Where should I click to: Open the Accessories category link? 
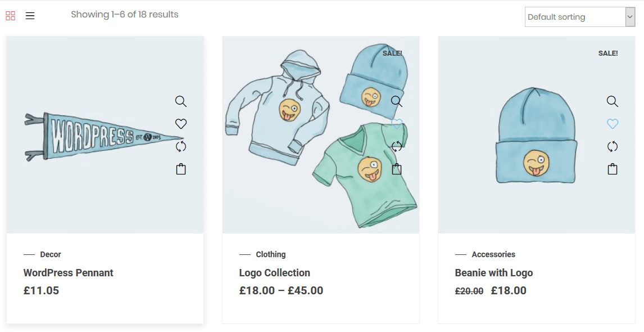tap(493, 254)
